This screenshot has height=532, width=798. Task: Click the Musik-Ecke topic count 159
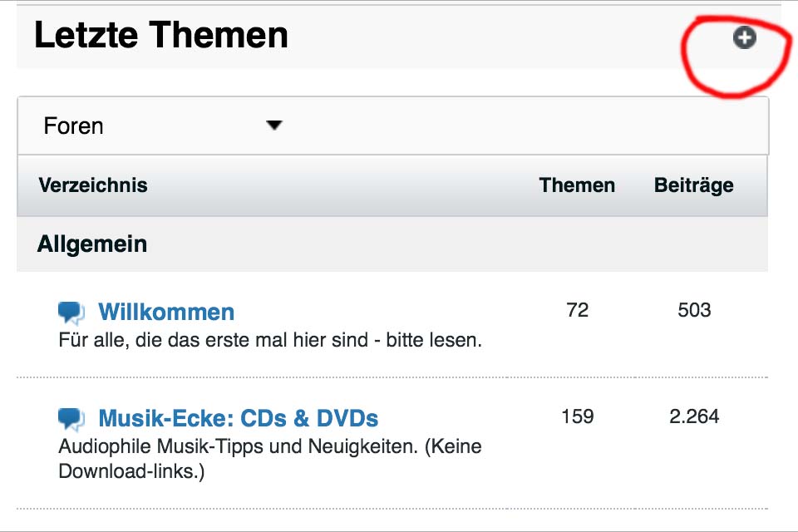577,416
